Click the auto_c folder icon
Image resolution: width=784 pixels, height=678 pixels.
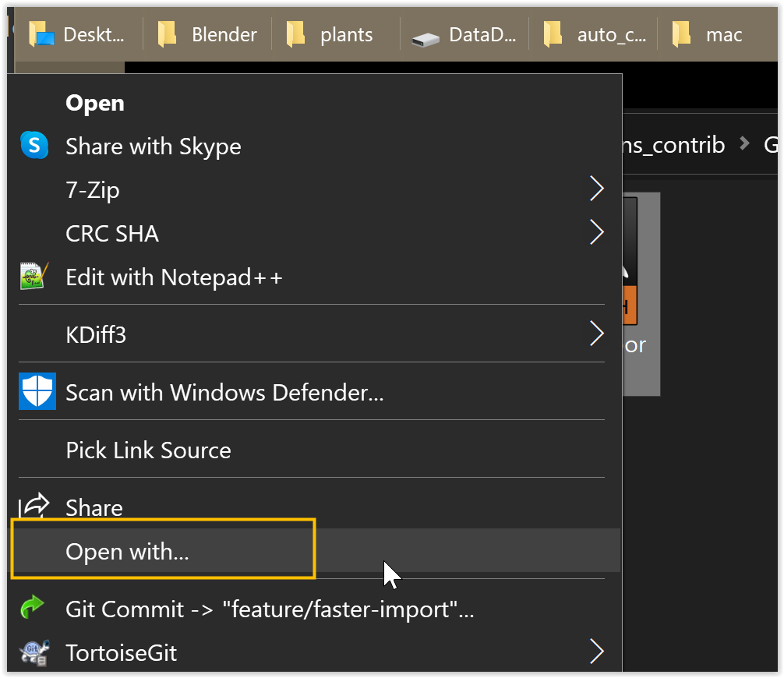[x=553, y=34]
